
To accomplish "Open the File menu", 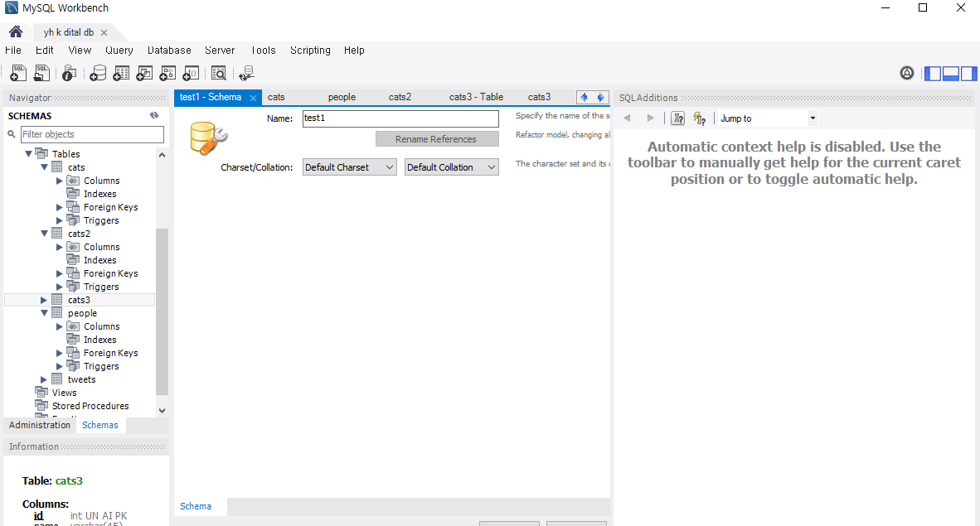I will click(x=13, y=50).
